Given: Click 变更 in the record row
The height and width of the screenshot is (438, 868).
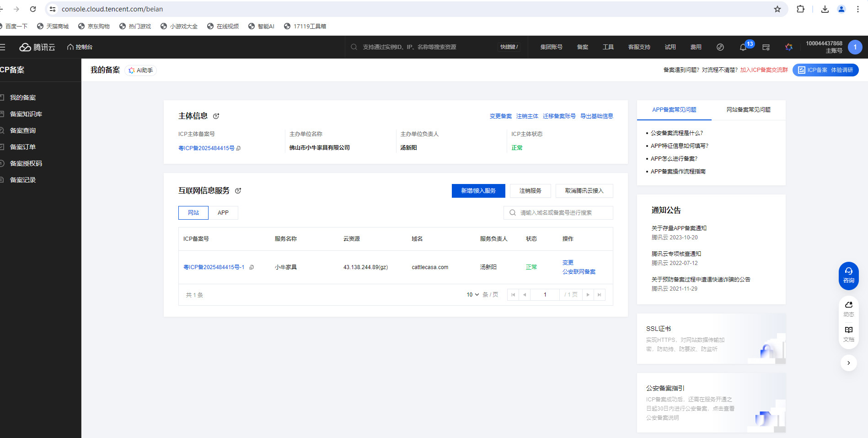Looking at the screenshot, I should click(x=568, y=263).
